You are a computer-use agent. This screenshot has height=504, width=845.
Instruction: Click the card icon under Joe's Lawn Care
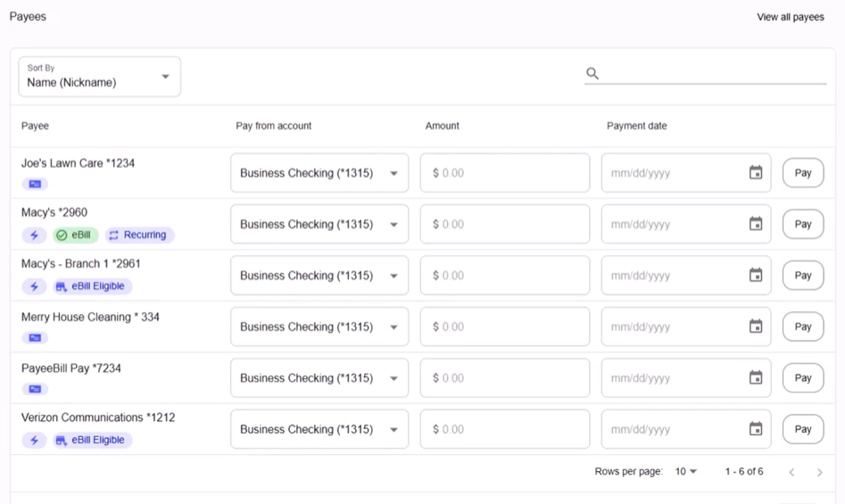pyautogui.click(x=35, y=184)
